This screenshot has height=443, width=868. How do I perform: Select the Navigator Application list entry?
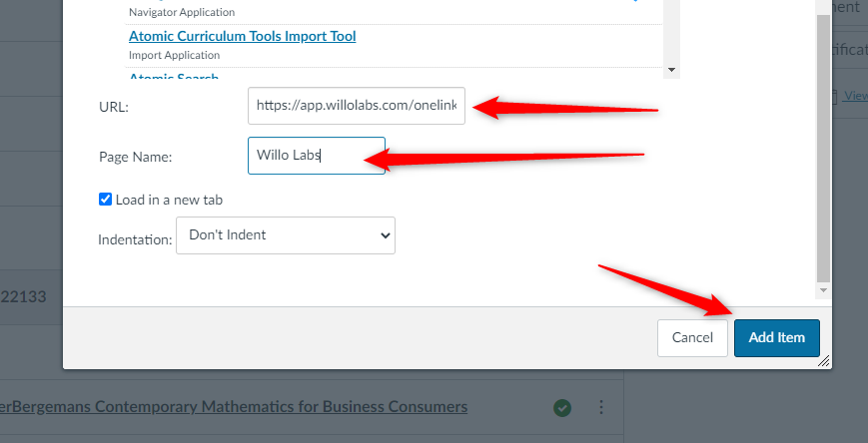[x=182, y=12]
